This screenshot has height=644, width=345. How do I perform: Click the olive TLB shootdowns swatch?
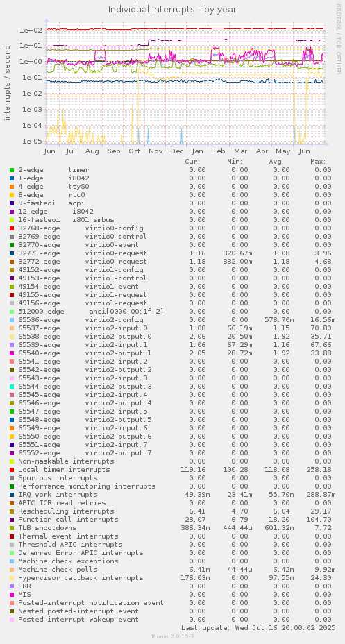tap(12, 528)
